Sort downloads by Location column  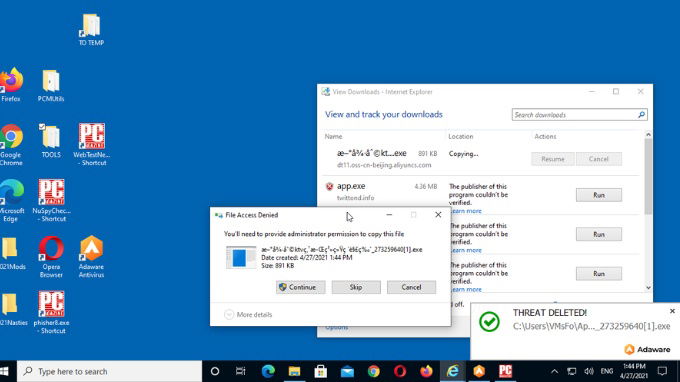click(x=461, y=136)
